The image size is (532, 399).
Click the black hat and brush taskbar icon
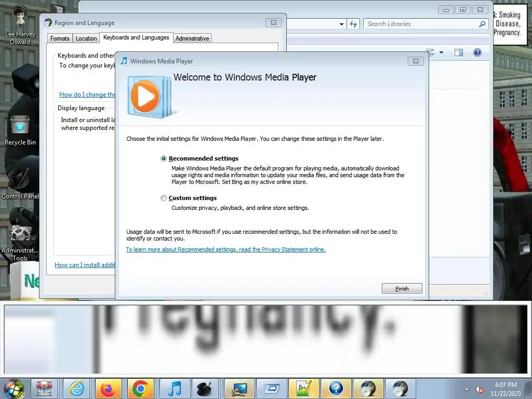tap(205, 389)
